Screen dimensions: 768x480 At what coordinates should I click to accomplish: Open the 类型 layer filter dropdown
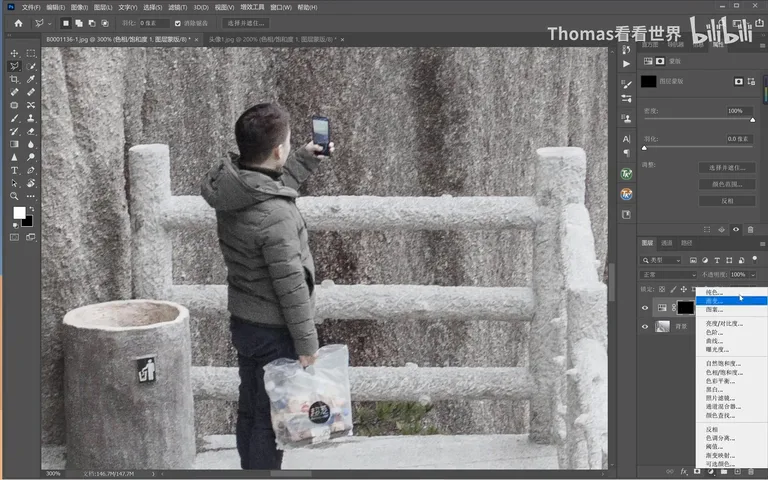click(661, 260)
